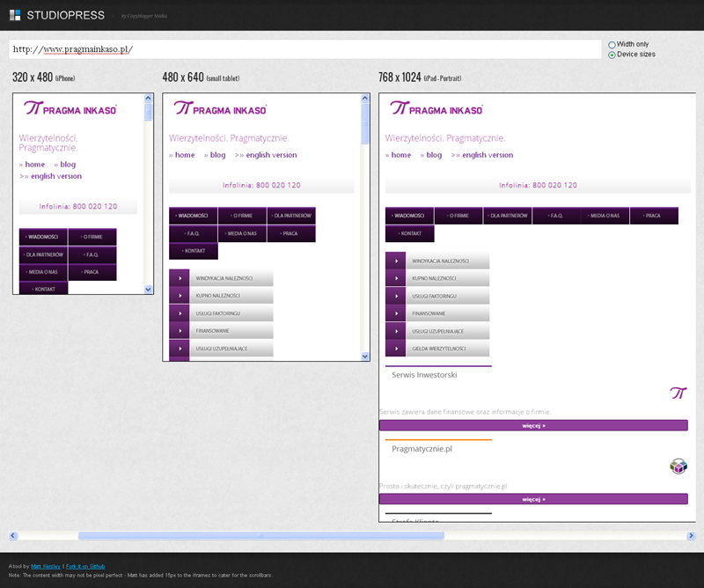The height and width of the screenshot is (588, 704).
Task: Click Pragma Inkaso logo in iPad preview
Action: tap(436, 108)
